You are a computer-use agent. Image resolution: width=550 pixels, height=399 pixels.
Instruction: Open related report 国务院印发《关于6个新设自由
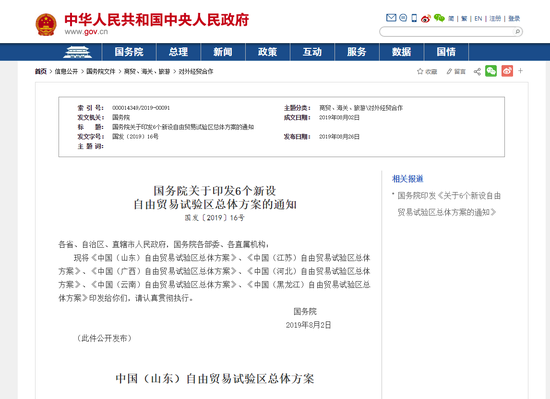coord(449,196)
